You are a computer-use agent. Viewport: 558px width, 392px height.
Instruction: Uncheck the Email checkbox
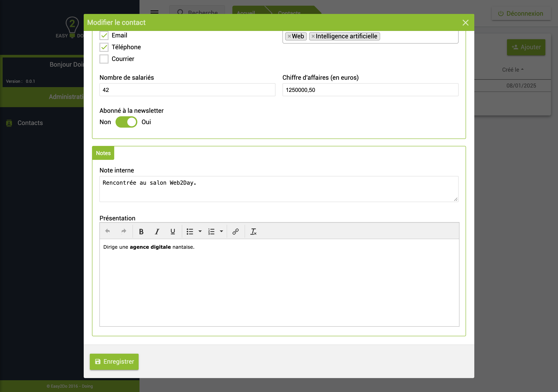pyautogui.click(x=104, y=35)
